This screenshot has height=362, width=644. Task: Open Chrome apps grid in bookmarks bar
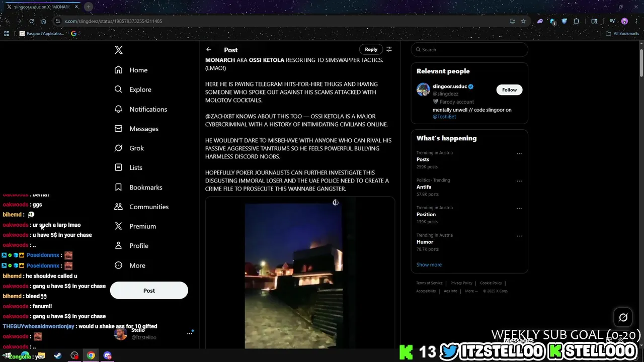(x=7, y=34)
